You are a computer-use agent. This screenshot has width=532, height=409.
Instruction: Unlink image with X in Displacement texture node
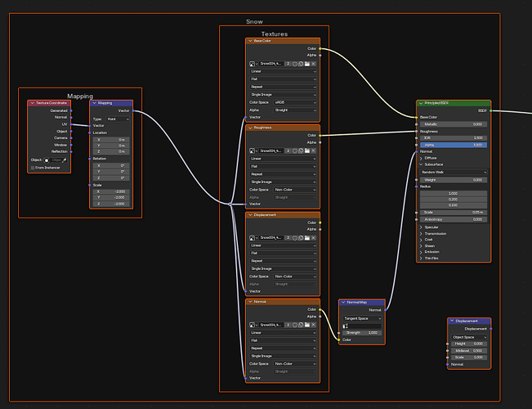[314, 238]
